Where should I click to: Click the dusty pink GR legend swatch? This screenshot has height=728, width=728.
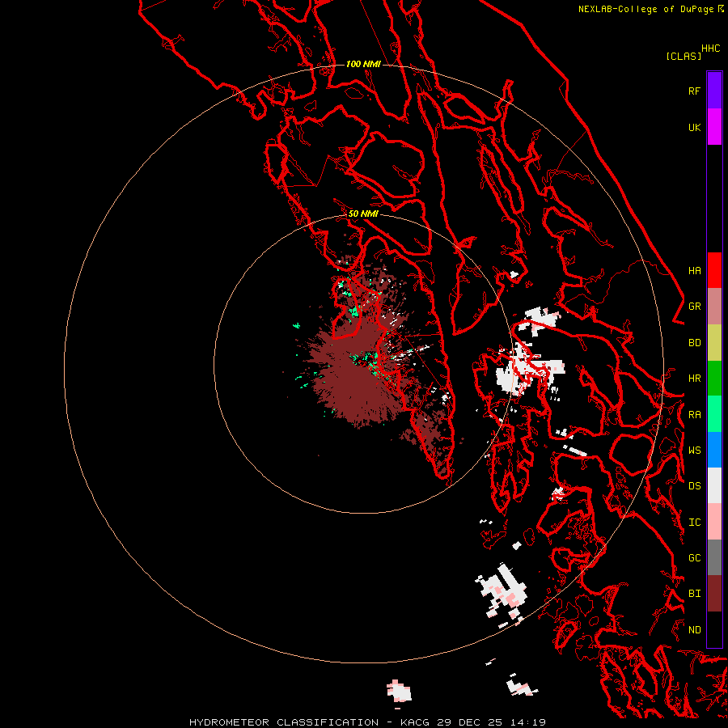[714, 306]
